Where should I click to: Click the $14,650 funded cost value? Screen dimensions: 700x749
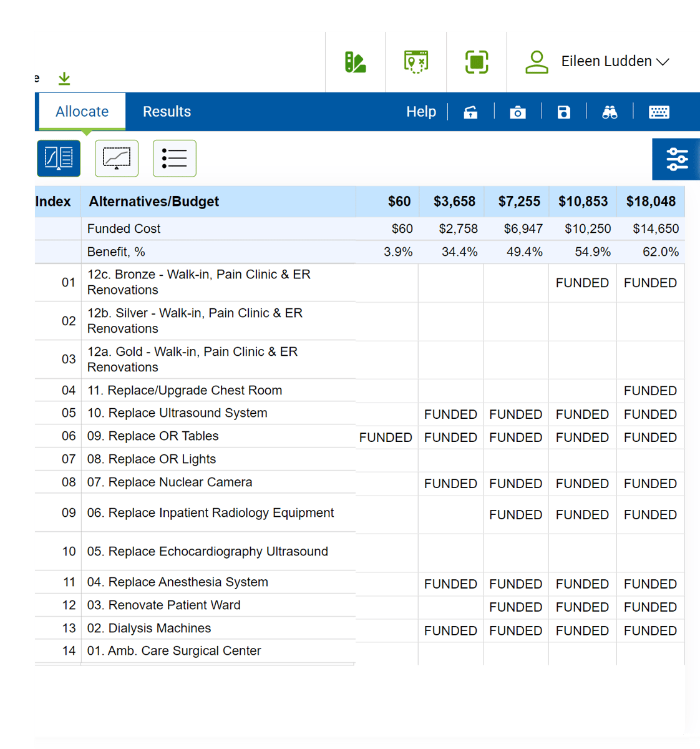(x=656, y=229)
